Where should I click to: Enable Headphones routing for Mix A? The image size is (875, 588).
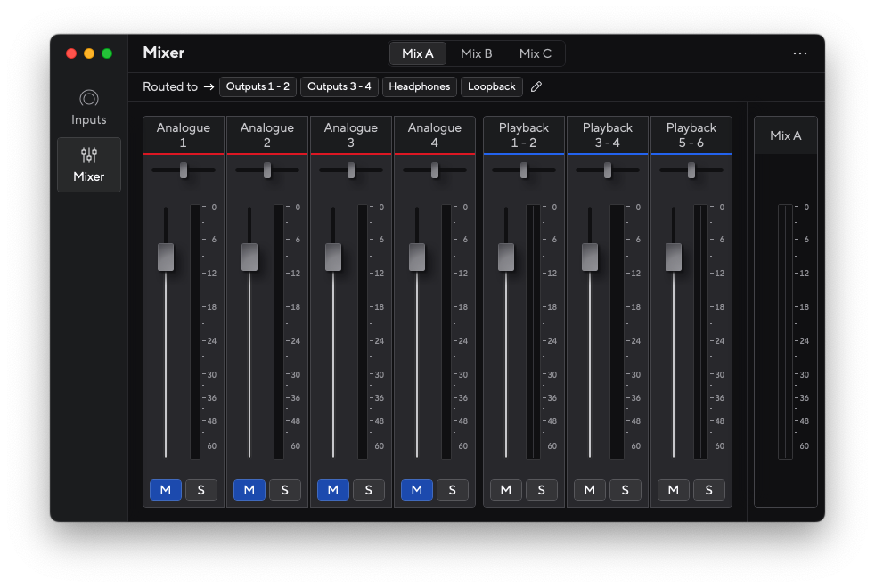click(419, 86)
